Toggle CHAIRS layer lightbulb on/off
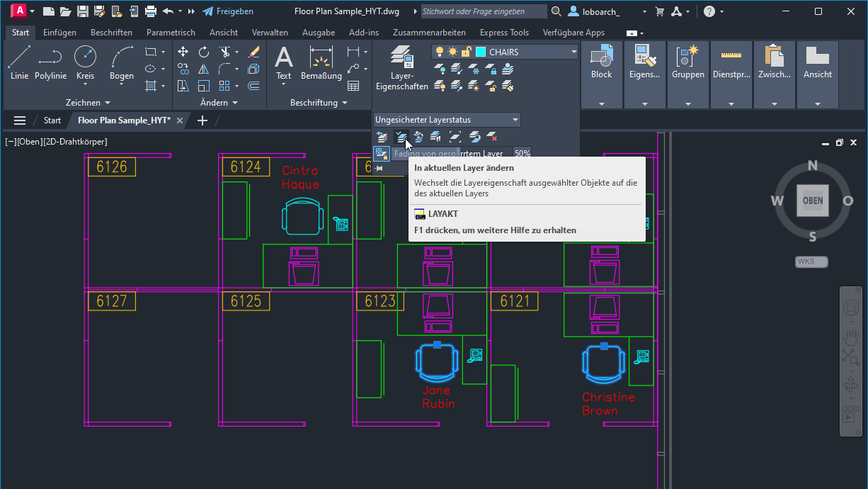 point(440,52)
